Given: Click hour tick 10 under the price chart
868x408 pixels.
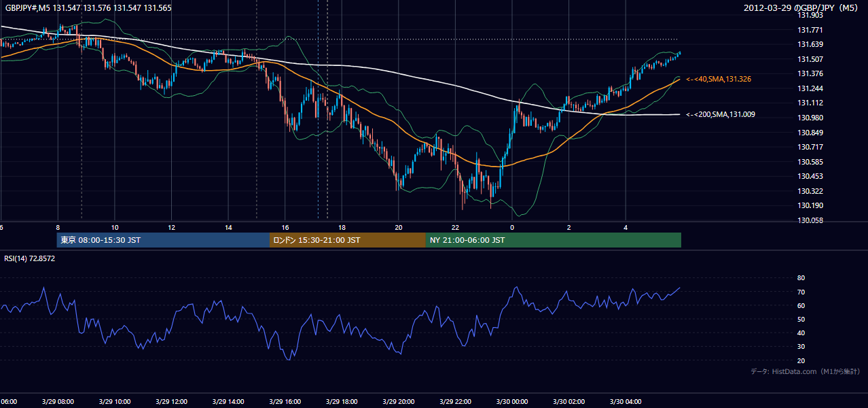Looking at the screenshot, I should (115, 228).
